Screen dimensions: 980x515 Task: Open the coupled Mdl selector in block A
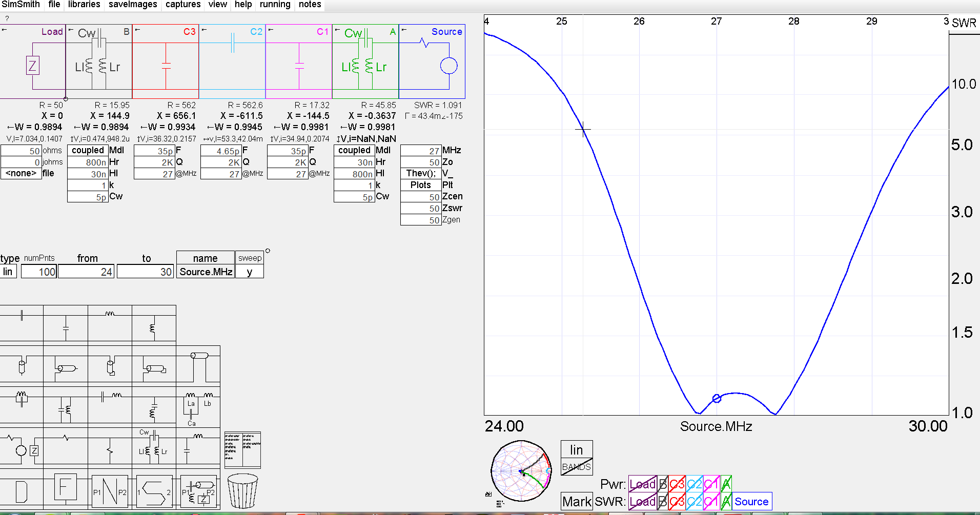pos(354,150)
